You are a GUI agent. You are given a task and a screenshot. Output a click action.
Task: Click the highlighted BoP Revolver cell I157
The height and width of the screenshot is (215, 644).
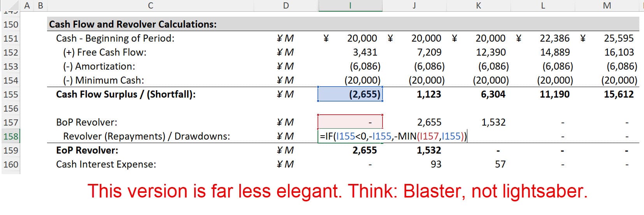(350, 122)
